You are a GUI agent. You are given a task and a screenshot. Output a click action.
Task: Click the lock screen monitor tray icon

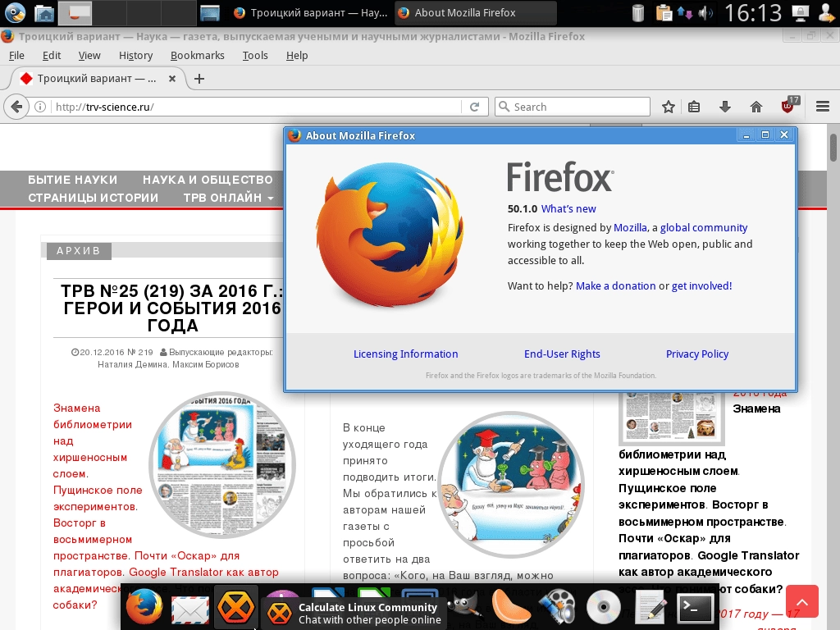801,13
